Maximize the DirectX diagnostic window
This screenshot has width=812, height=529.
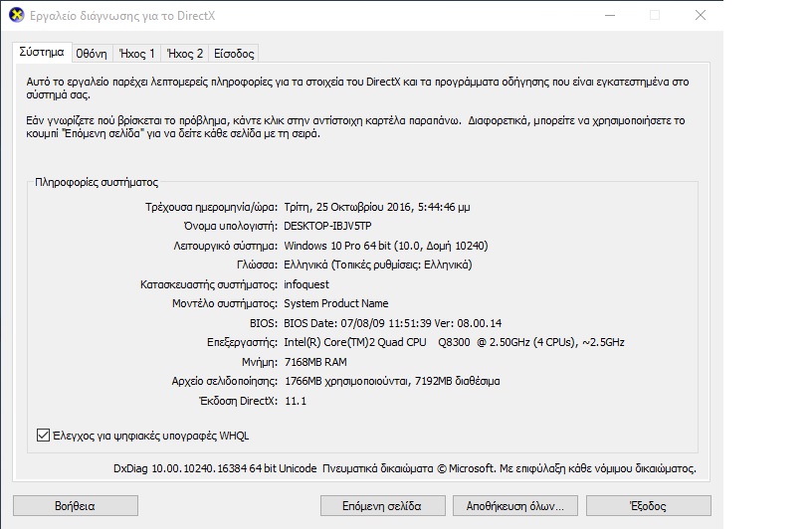click(655, 15)
